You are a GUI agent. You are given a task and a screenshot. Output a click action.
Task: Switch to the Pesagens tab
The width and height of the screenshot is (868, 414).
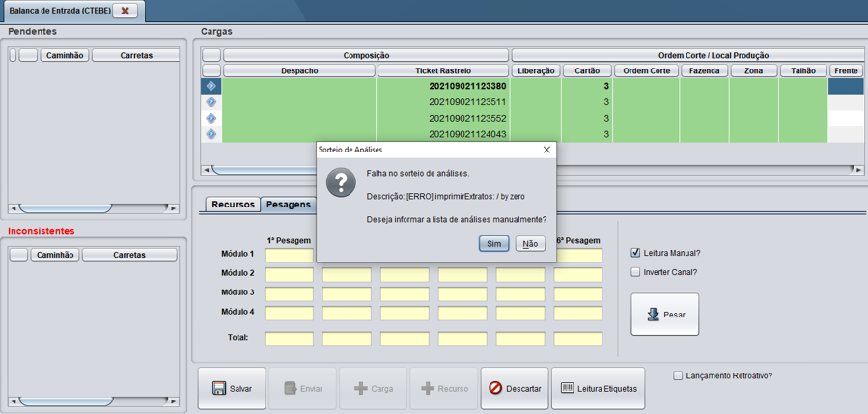[x=289, y=205]
